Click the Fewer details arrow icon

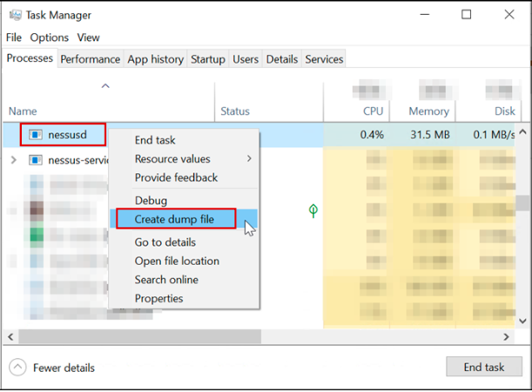coord(18,367)
